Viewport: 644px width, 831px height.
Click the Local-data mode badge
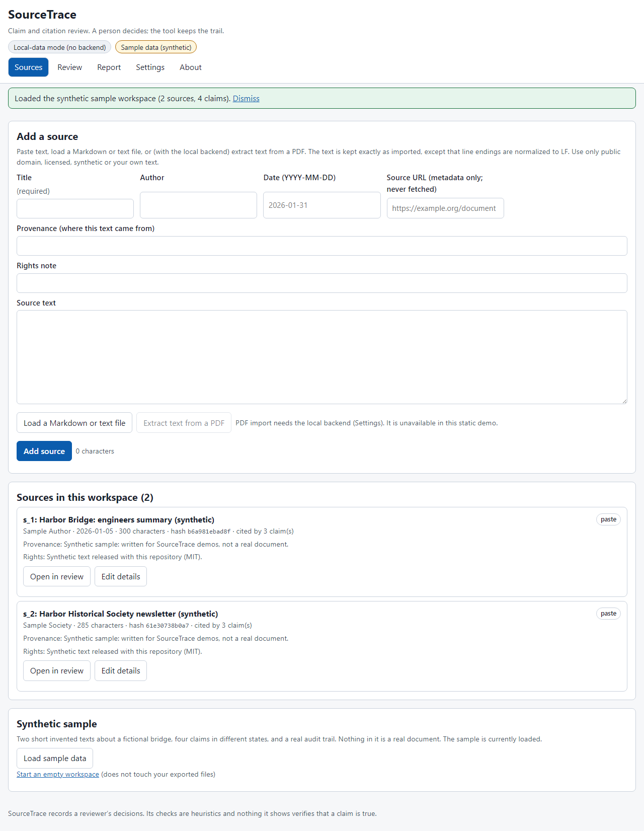click(59, 47)
